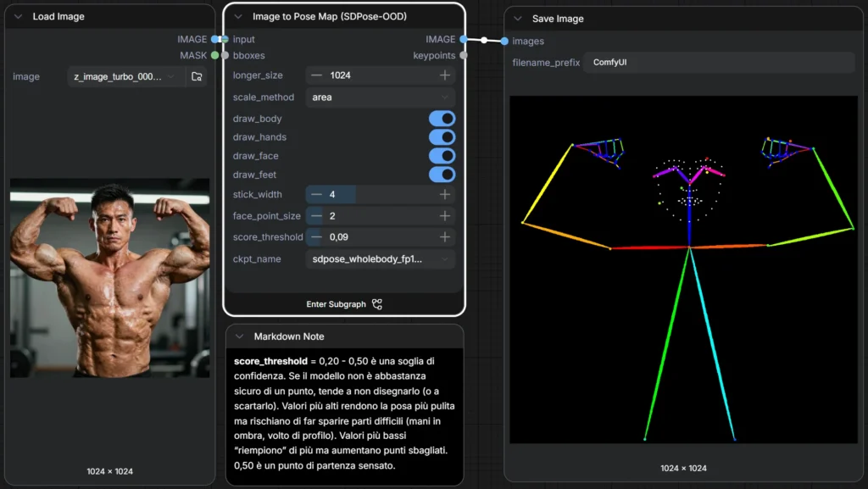
Task: Switch off the draw_feet toggle
Action: coord(442,175)
